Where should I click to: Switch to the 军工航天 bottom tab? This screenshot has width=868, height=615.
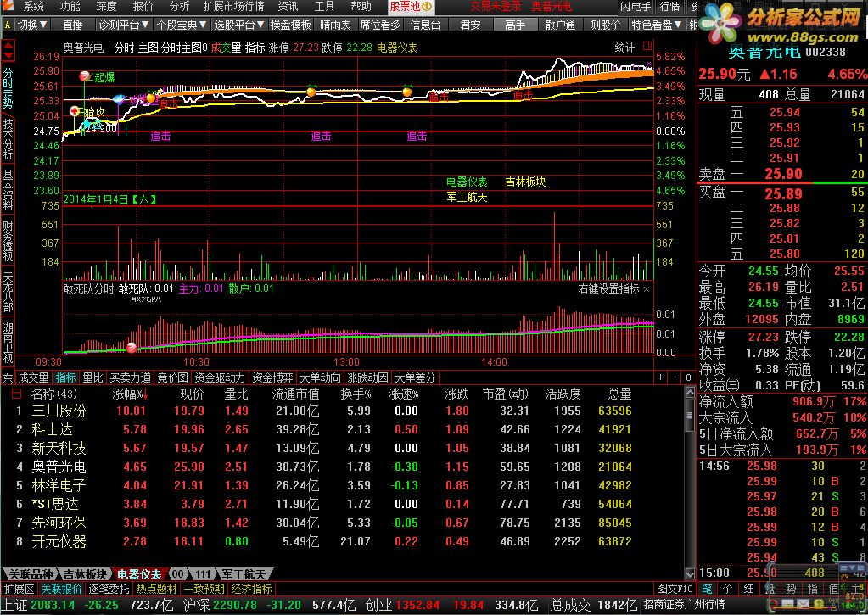[244, 574]
